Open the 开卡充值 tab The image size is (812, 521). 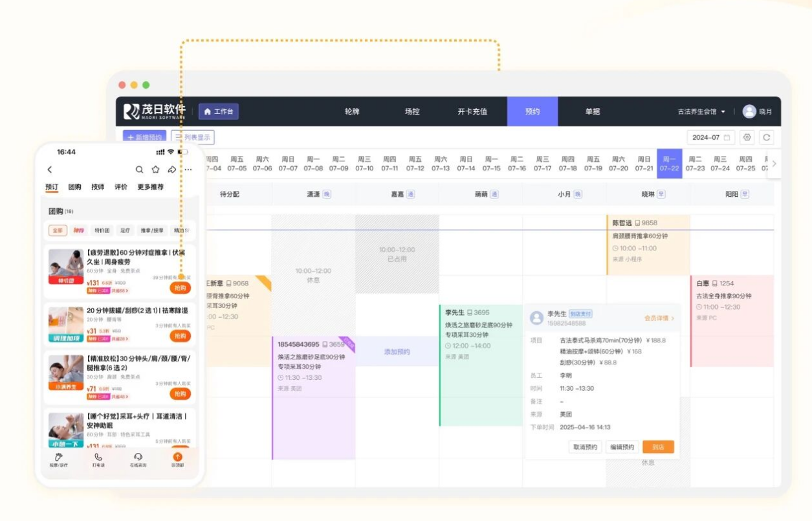click(x=472, y=111)
